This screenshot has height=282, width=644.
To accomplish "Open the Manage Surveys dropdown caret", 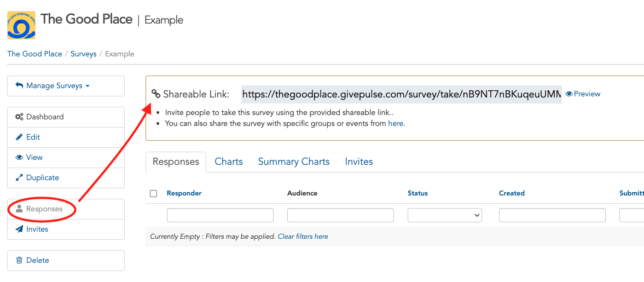I will point(88,86).
